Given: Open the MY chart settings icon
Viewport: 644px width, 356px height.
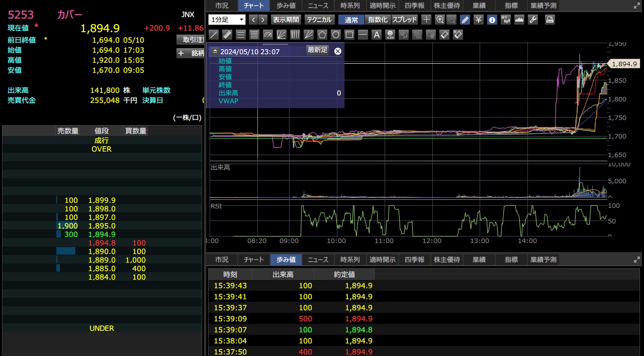Looking at the screenshot, I should click(506, 20).
